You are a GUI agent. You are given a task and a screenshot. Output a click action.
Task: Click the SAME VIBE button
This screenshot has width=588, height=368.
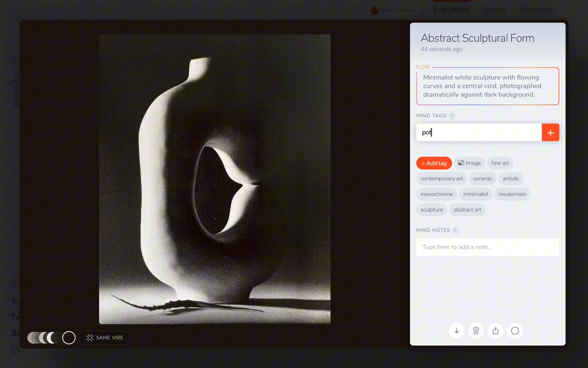pyautogui.click(x=105, y=337)
